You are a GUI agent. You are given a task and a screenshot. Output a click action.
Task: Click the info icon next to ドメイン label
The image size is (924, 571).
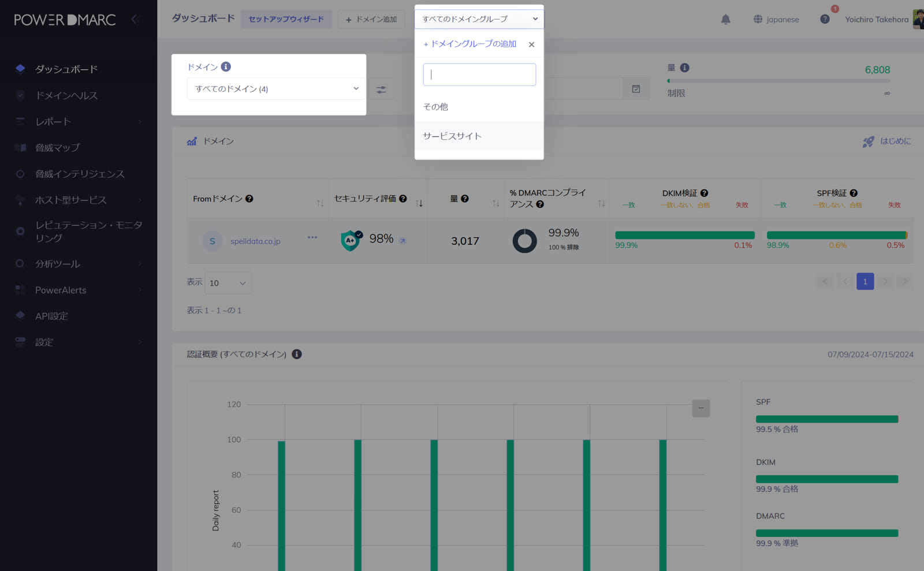[x=226, y=67]
